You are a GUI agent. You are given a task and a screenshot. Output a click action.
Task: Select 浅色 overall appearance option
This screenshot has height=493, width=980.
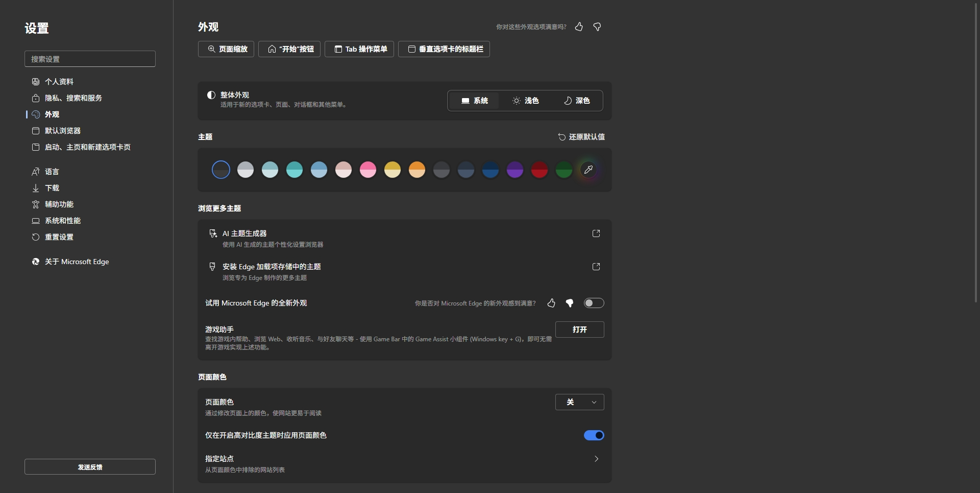coord(525,101)
